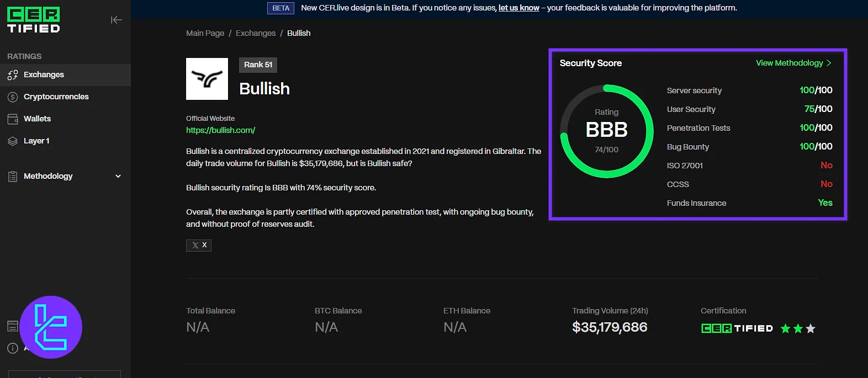Open View Methodology link
The width and height of the screenshot is (868, 378).
coord(793,63)
